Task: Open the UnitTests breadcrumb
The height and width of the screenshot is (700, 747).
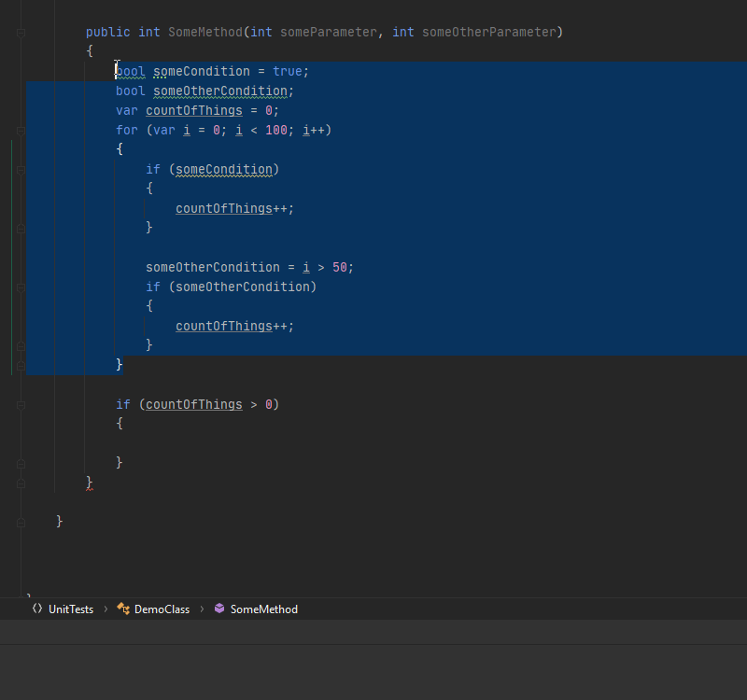Action: point(71,609)
